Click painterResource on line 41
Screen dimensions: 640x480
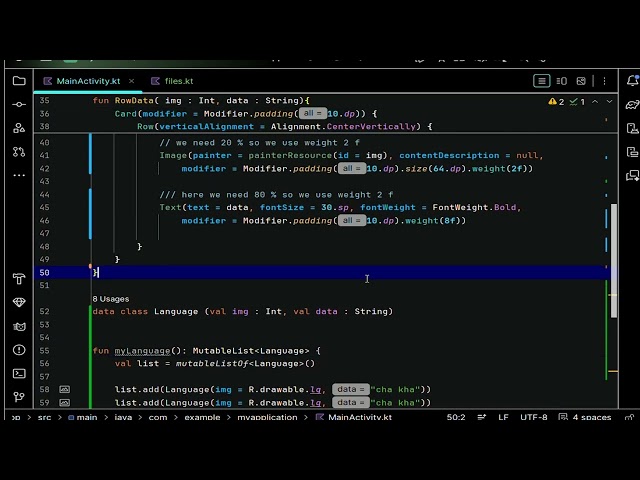pyautogui.click(x=290, y=156)
